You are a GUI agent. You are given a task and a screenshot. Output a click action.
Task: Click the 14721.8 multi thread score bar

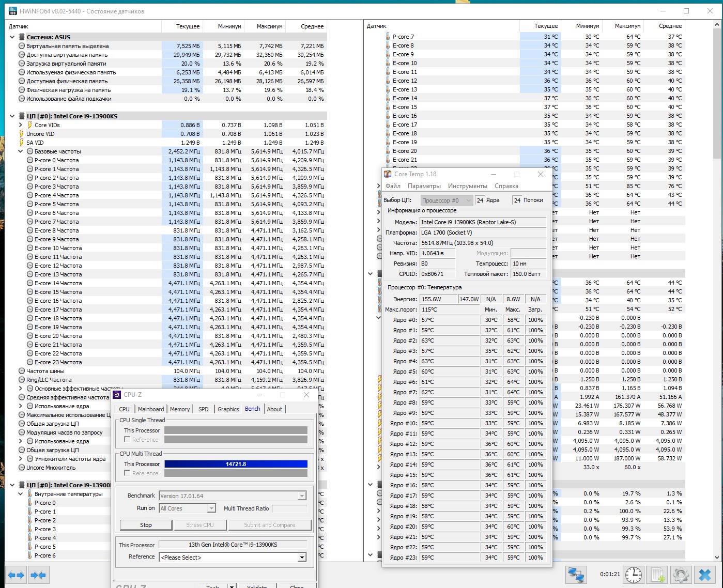[x=236, y=464]
